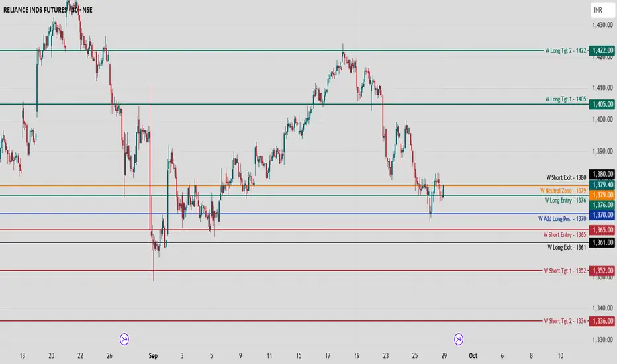Click the 'W Short Entry - 1365' label
617x364 pixels.
point(565,234)
